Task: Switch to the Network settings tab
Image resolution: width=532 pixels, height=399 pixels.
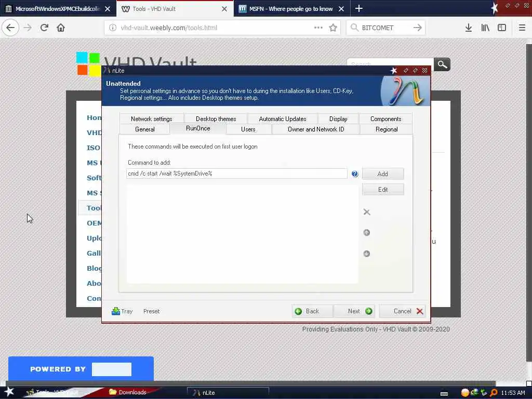Action: (x=151, y=119)
